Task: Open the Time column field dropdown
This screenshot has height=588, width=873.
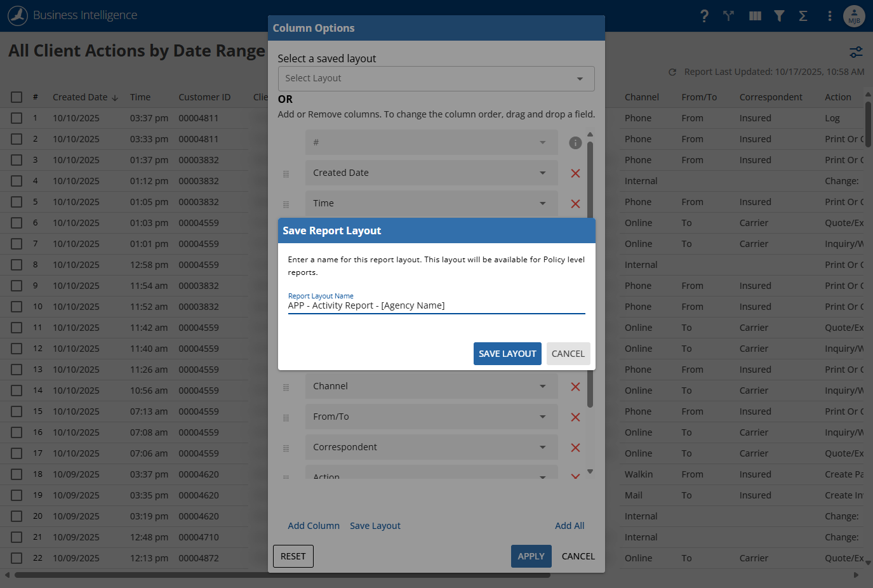Action: (x=431, y=203)
